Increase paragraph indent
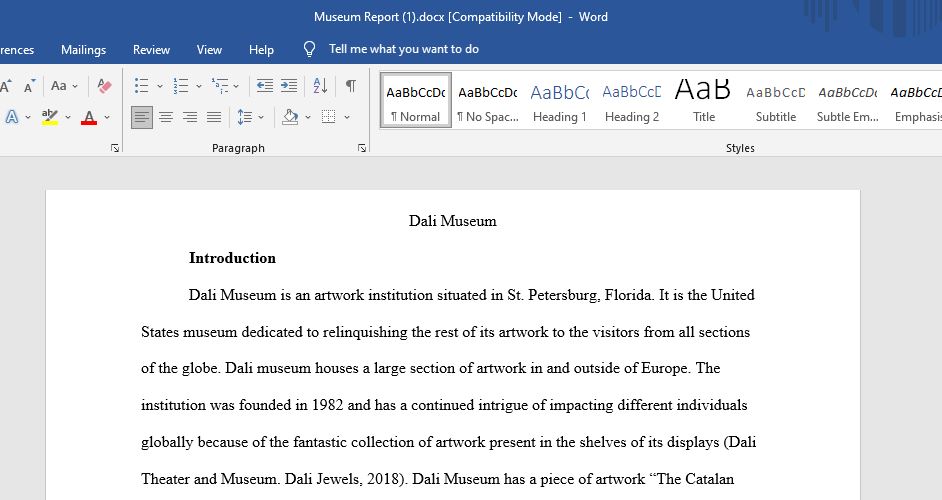 [x=289, y=86]
